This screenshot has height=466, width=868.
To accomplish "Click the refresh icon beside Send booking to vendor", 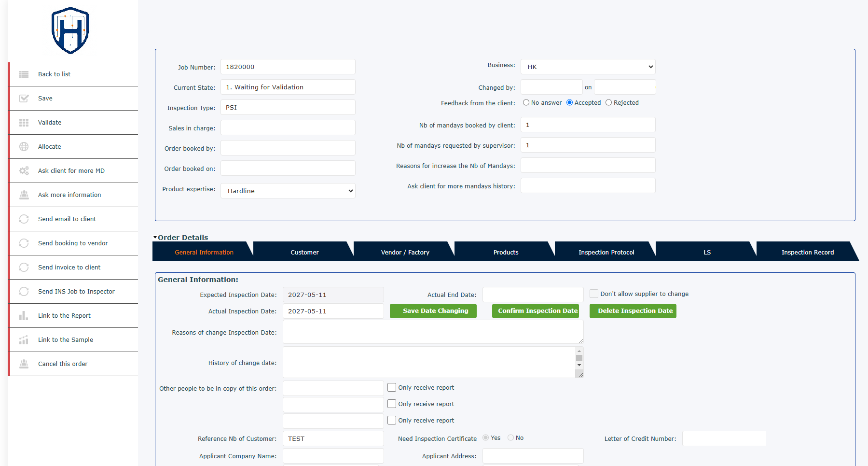I will [x=24, y=243].
